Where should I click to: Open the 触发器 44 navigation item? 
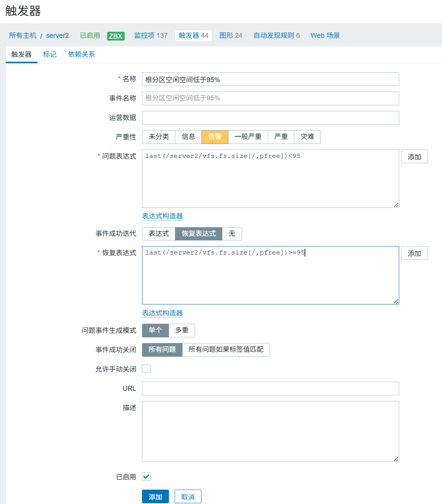click(194, 36)
